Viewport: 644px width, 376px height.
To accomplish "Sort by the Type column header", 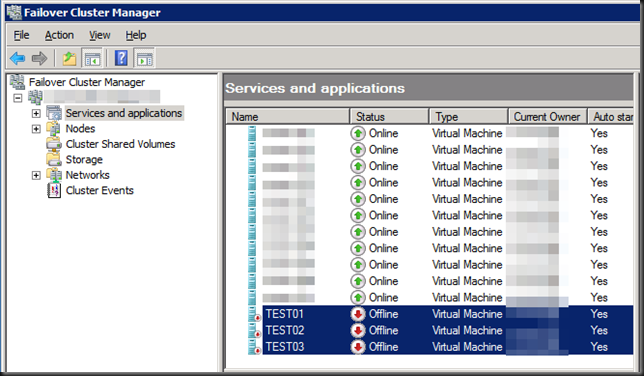I will (x=469, y=117).
